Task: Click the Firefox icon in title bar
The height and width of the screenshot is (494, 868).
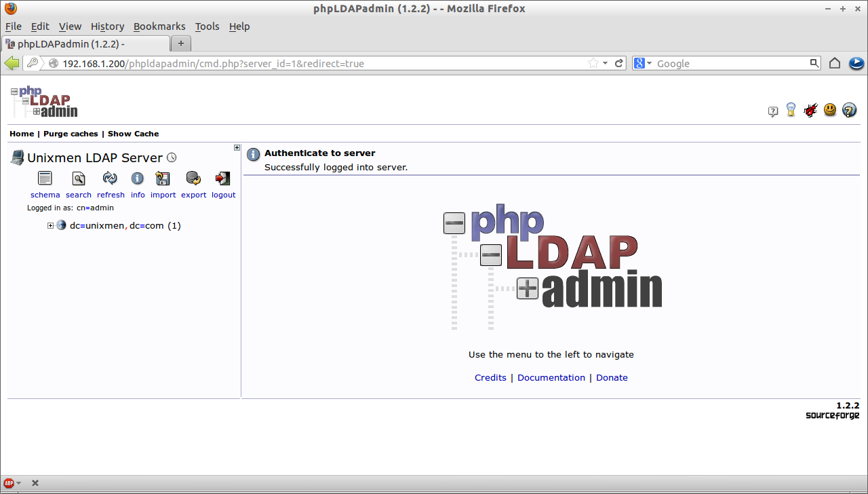Action: click(10, 9)
